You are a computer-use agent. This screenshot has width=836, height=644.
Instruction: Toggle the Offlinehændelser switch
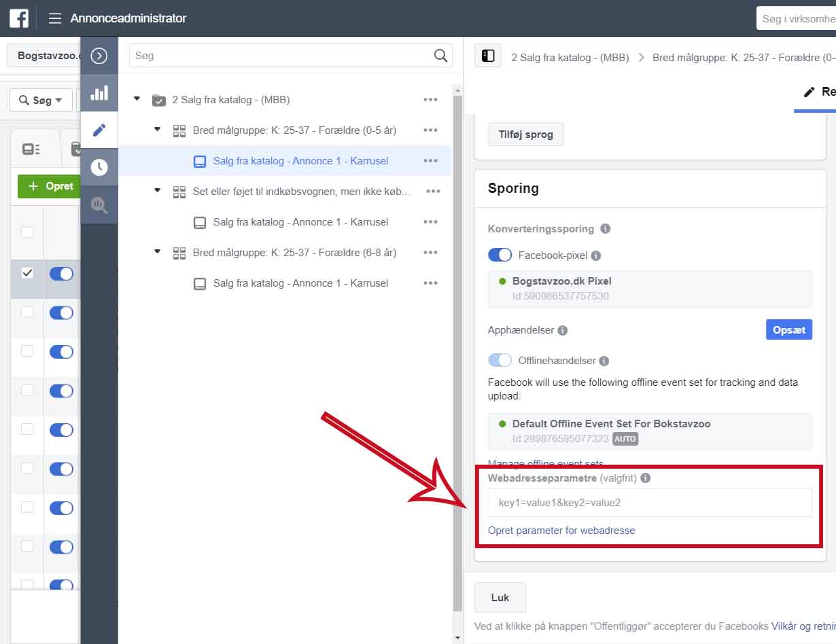click(x=500, y=361)
